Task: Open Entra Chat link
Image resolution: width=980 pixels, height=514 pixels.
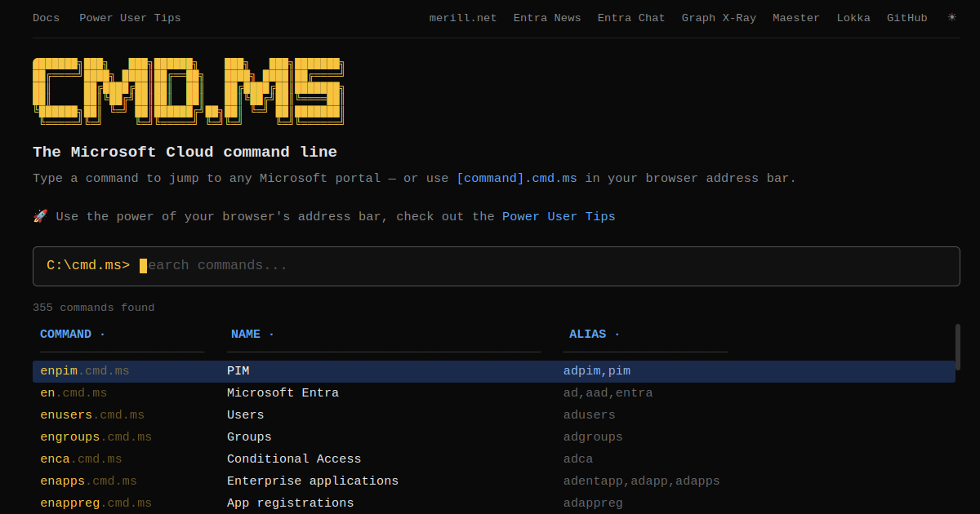Action: coord(631,18)
